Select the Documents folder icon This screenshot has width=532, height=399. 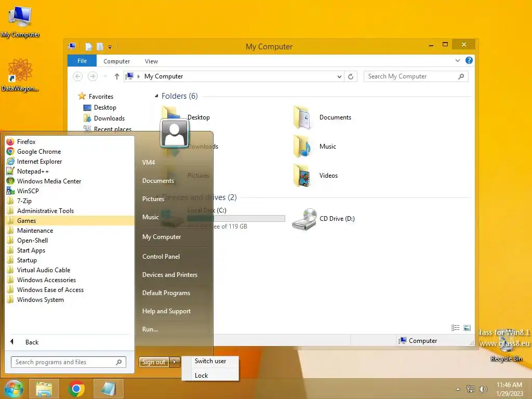coord(302,117)
